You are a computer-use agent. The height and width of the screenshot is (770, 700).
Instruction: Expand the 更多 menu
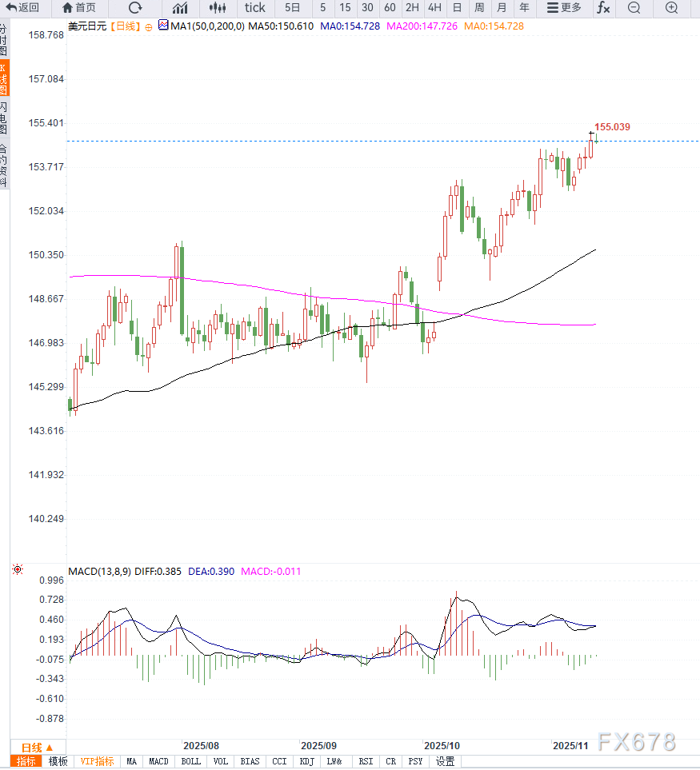pyautogui.click(x=563, y=8)
